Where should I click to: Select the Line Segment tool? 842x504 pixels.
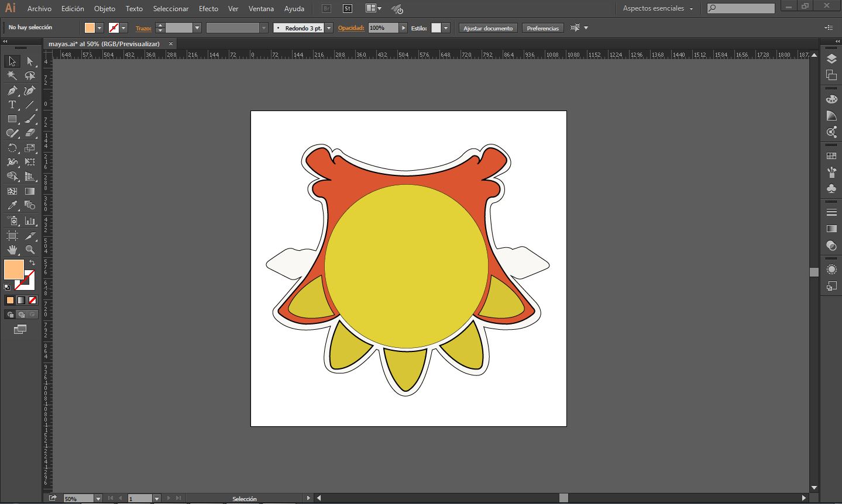click(30, 105)
